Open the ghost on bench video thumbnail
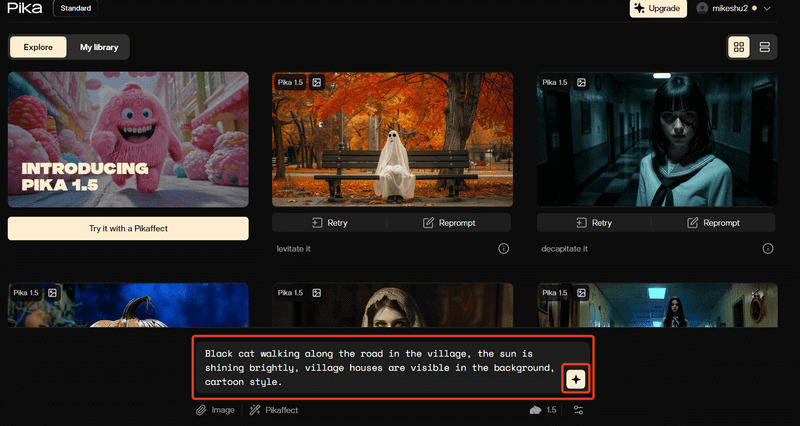 (x=392, y=139)
